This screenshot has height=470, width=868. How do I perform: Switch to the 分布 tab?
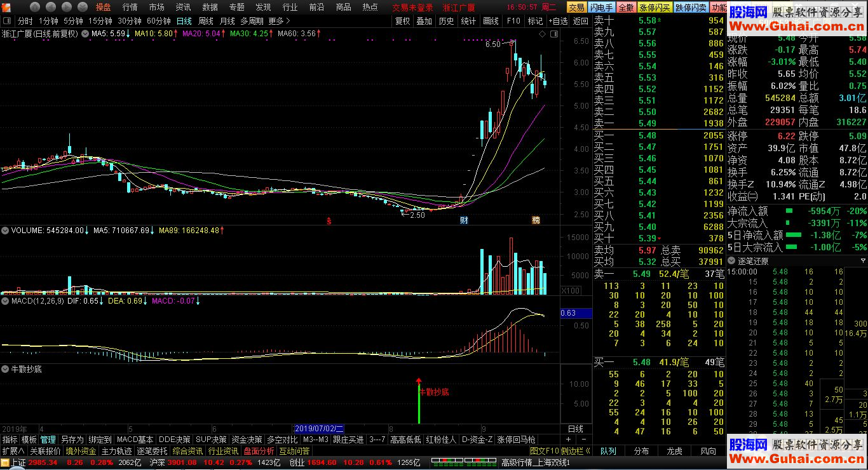click(x=641, y=451)
